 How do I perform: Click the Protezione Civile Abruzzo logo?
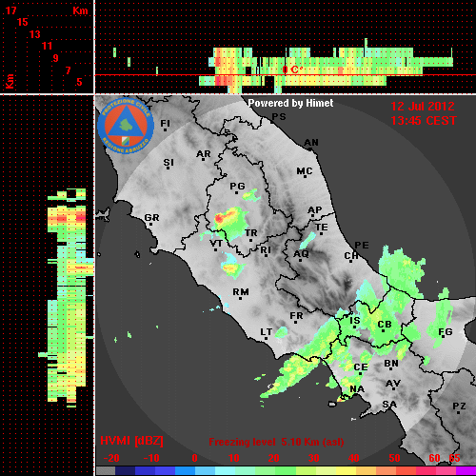pos(126,126)
